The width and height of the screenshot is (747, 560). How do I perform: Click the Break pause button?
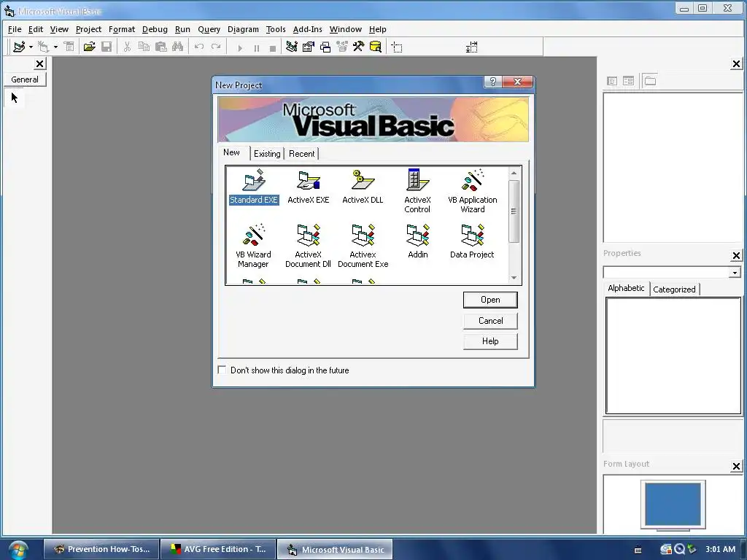click(256, 47)
